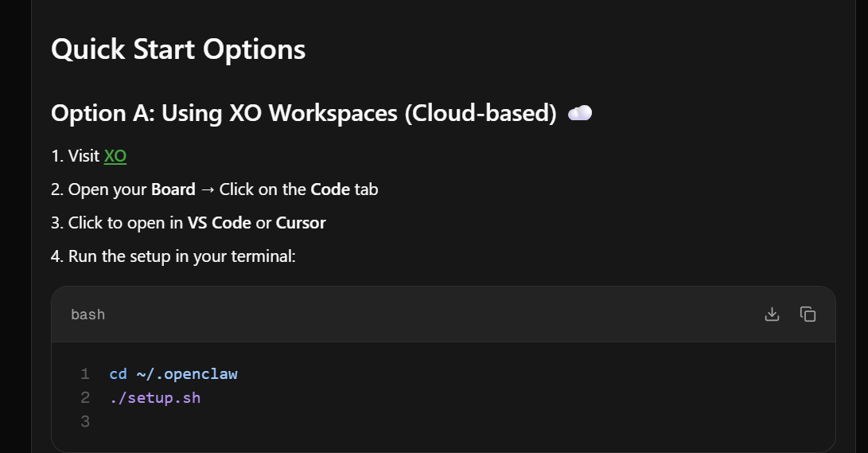This screenshot has width=868, height=453.
Task: Click the bold 'Cursor' word
Action: [301, 223]
